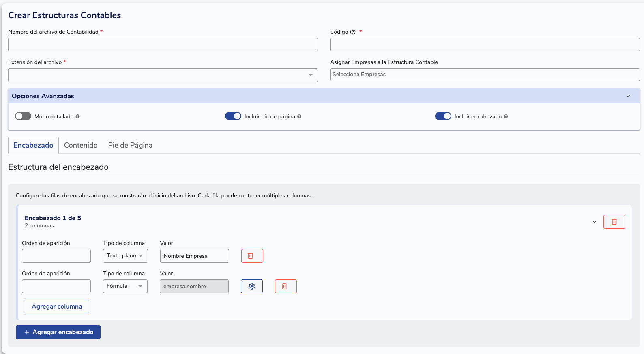Focus Orden de aparición for Fórmula row

point(56,286)
